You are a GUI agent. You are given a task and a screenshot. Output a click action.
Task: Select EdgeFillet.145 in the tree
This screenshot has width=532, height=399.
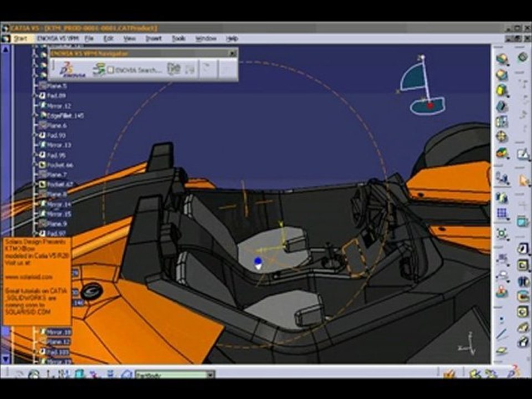[62, 115]
